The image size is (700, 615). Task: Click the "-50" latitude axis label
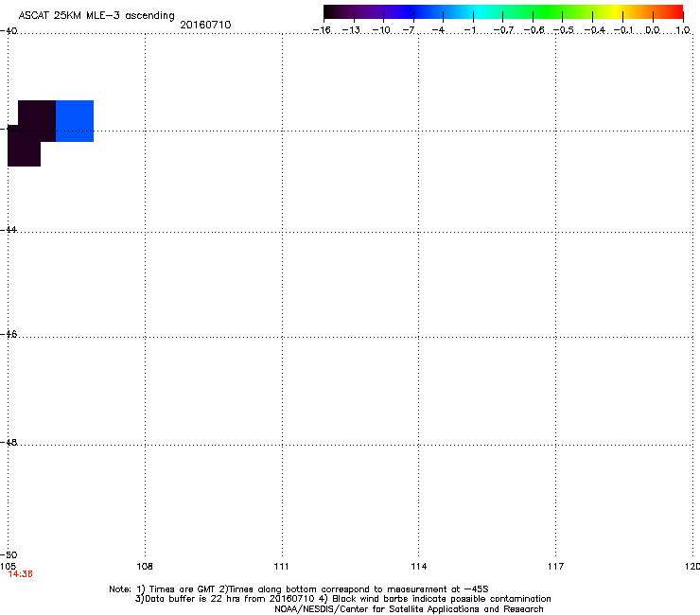pos(9,554)
